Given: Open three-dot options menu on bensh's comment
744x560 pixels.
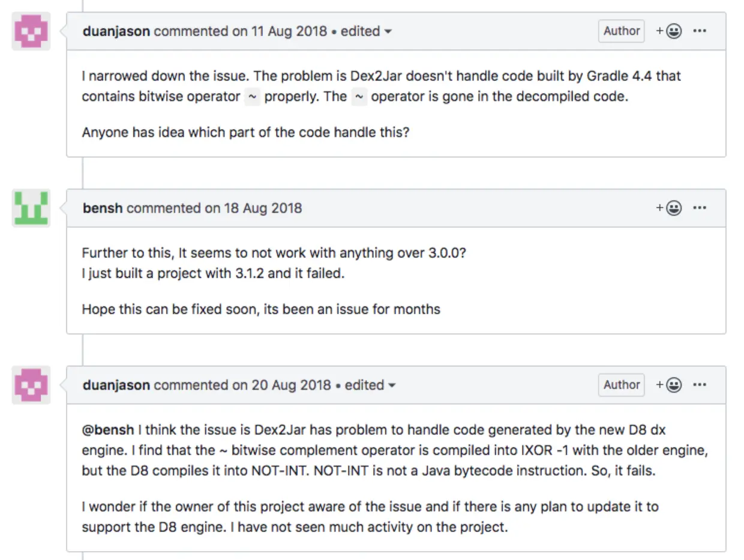Looking at the screenshot, I should (700, 208).
